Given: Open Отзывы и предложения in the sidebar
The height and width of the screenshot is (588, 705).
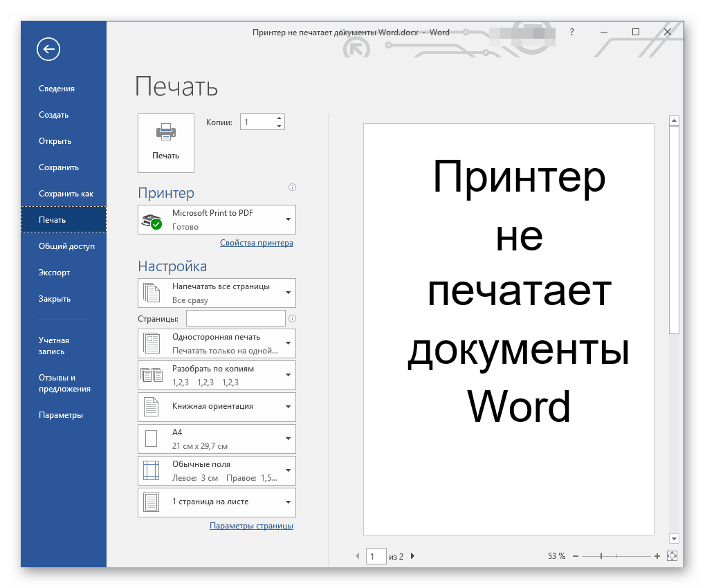Looking at the screenshot, I should pos(64,383).
